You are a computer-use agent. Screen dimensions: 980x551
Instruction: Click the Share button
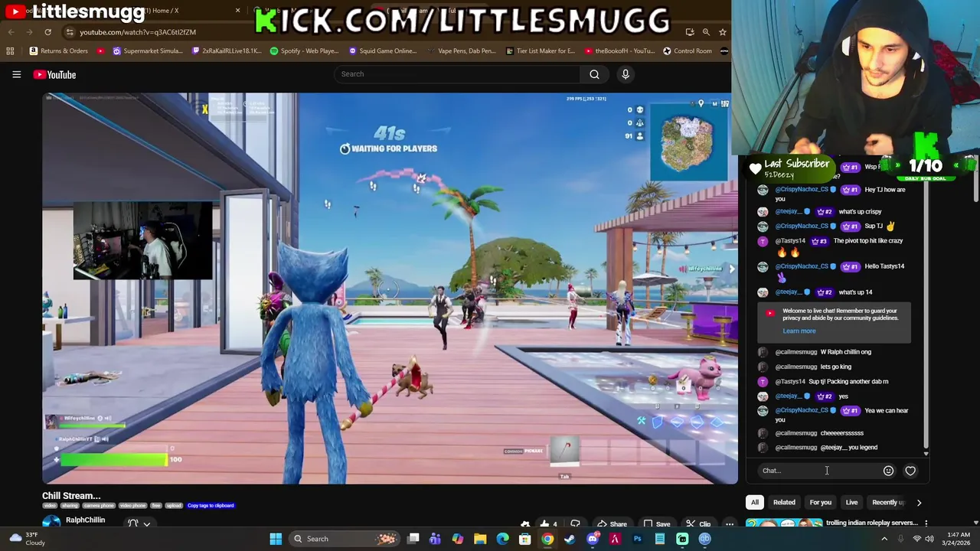click(612, 524)
